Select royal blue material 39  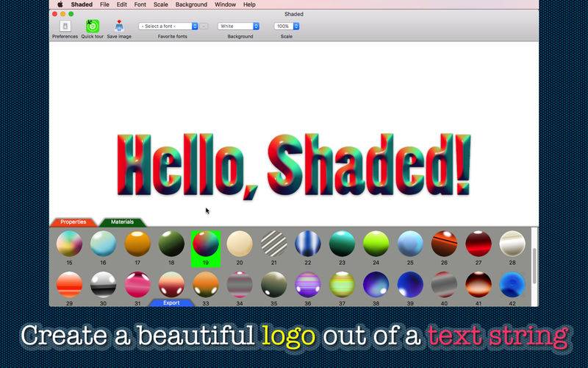click(x=410, y=285)
